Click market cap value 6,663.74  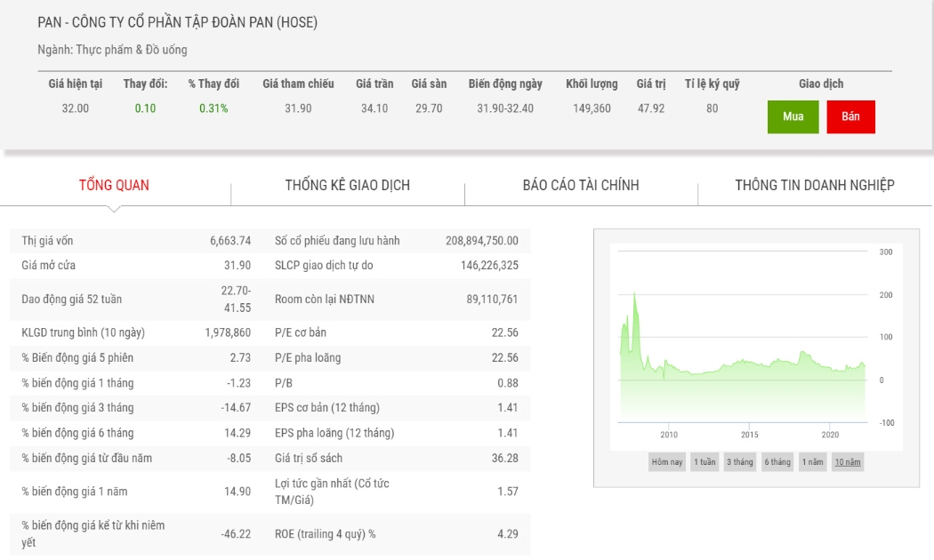(230, 240)
